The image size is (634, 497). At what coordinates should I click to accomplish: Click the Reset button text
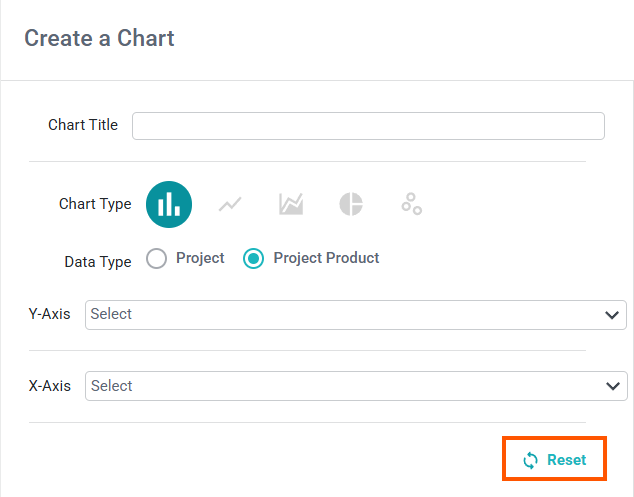click(566, 460)
